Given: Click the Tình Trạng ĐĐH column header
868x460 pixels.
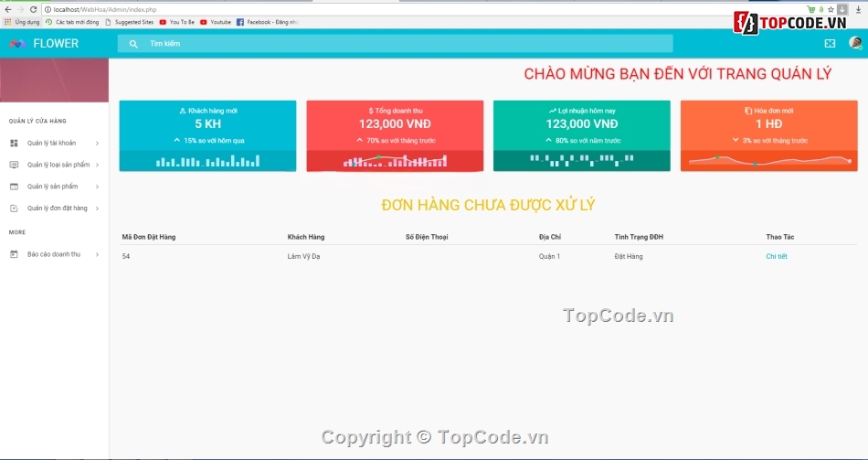Looking at the screenshot, I should pyautogui.click(x=639, y=237).
